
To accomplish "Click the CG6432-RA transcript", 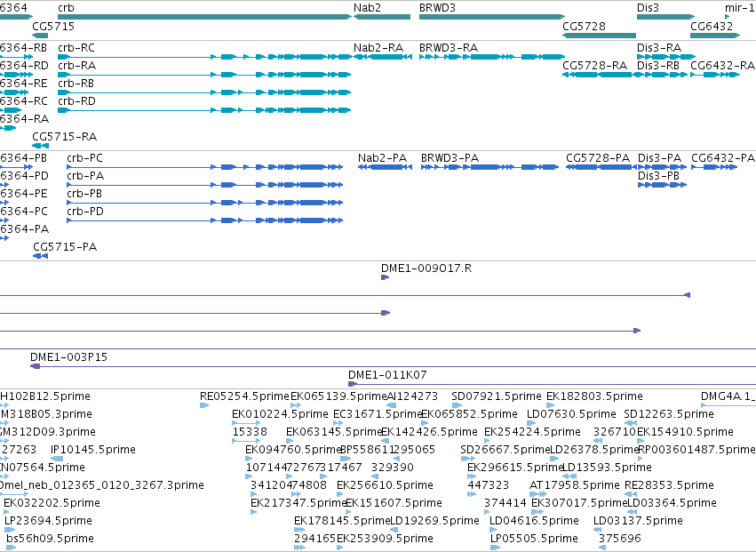I will (x=715, y=75).
